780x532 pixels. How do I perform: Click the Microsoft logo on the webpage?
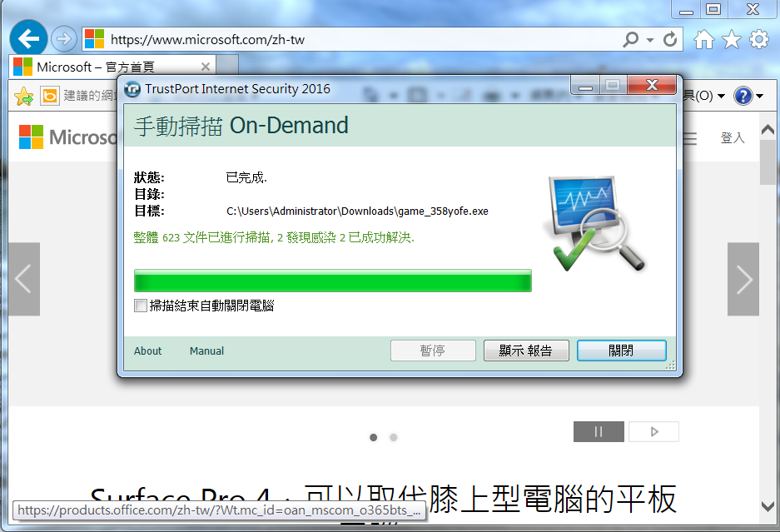pyautogui.click(x=67, y=137)
